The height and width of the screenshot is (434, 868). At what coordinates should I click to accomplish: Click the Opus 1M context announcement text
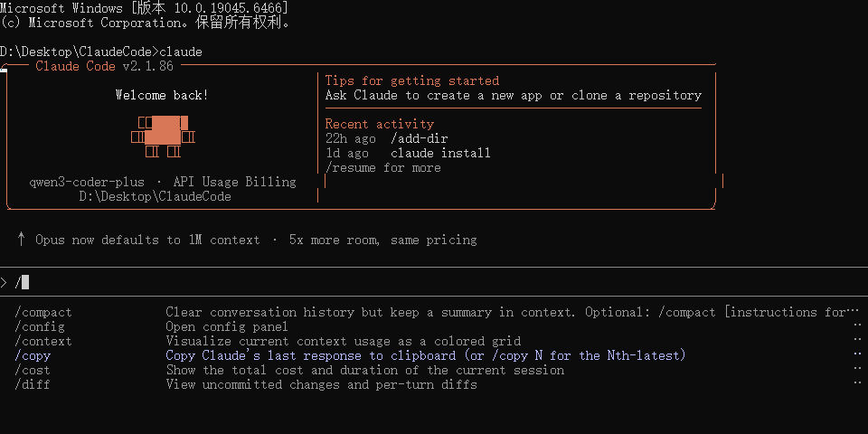point(256,240)
